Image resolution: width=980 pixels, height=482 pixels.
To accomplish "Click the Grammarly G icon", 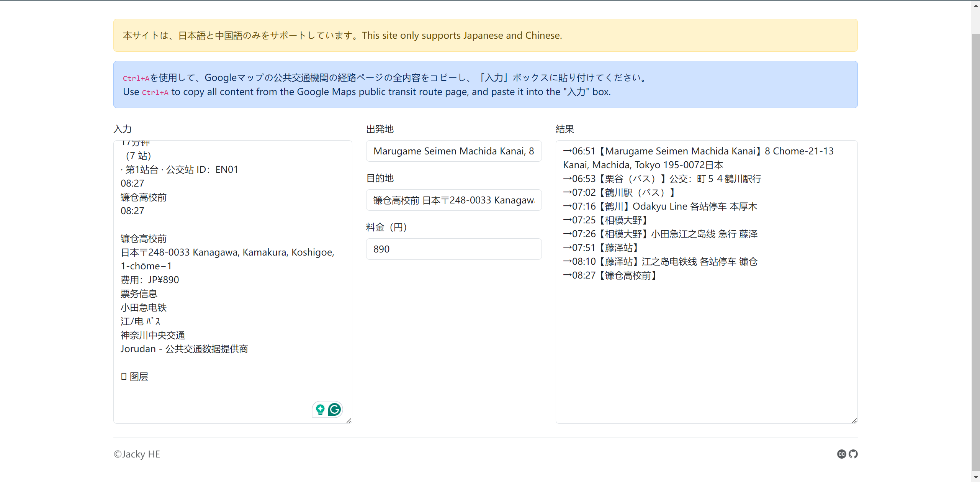I will [334, 410].
